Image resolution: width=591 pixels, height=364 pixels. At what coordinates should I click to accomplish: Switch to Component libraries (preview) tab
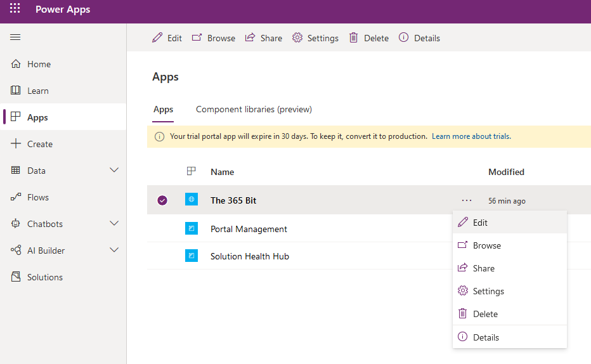pyautogui.click(x=254, y=110)
